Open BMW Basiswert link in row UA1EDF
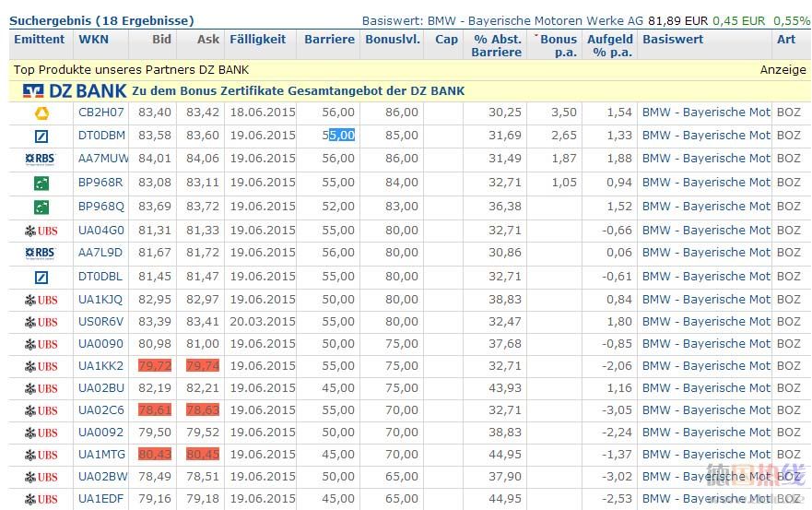 [706, 499]
